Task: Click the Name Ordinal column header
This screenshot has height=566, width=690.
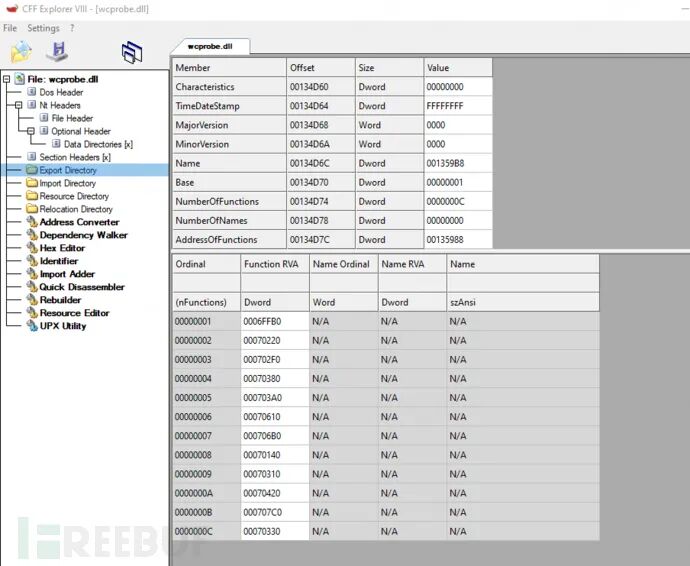Action: (343, 264)
